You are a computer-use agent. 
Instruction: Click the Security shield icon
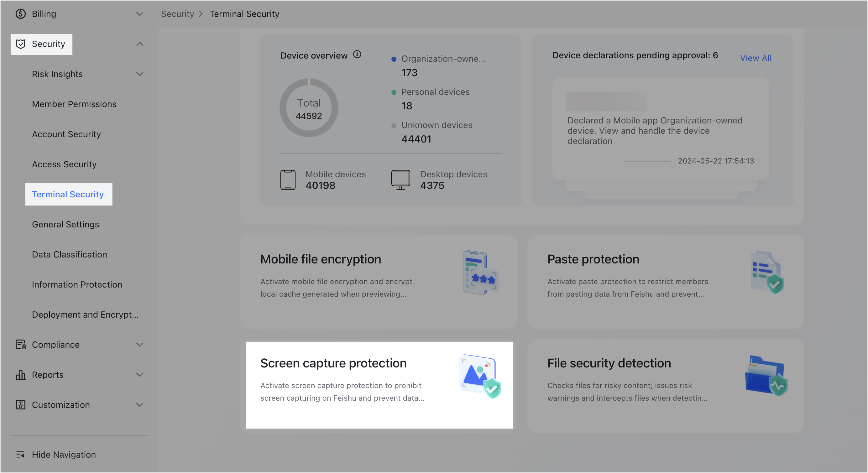point(21,44)
